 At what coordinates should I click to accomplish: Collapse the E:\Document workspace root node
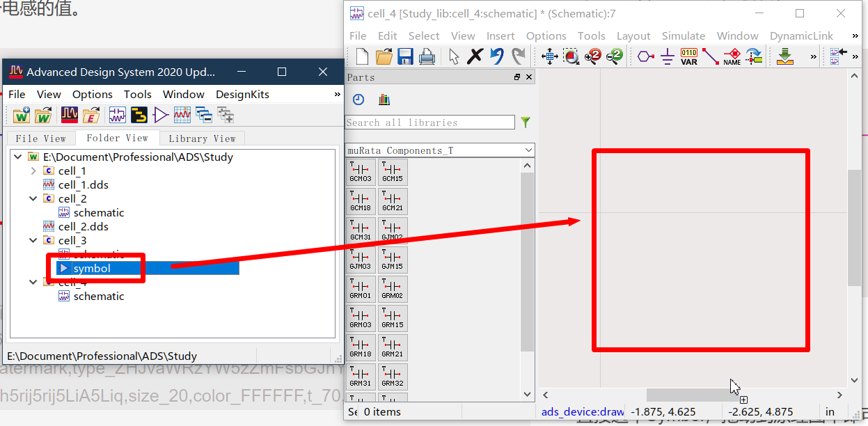pyautogui.click(x=17, y=157)
